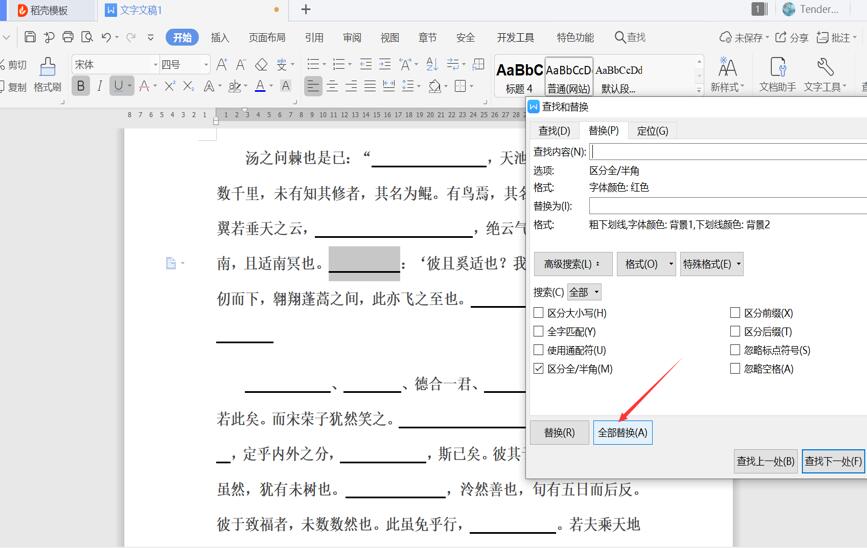Click decrease indent icon
The width and height of the screenshot is (867, 548).
point(365,64)
